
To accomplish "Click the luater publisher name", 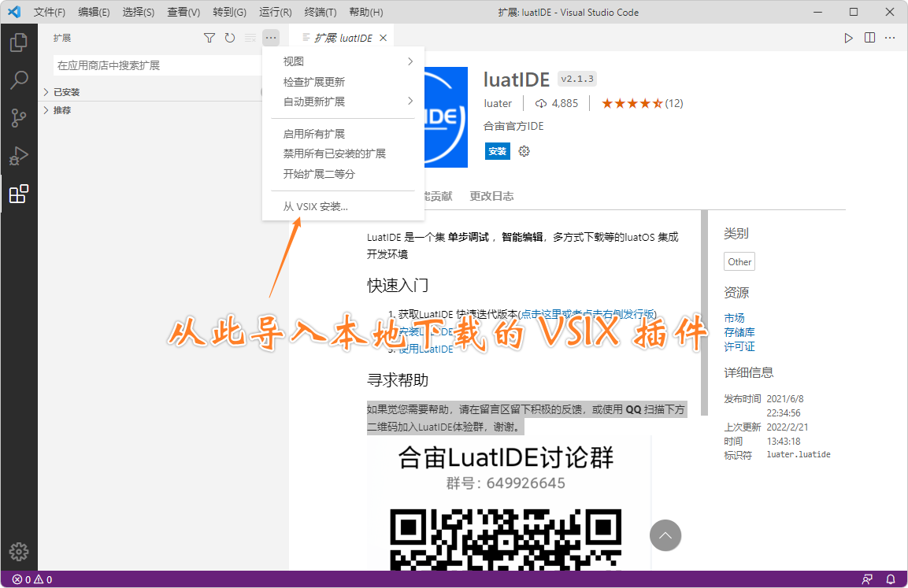I will (498, 104).
